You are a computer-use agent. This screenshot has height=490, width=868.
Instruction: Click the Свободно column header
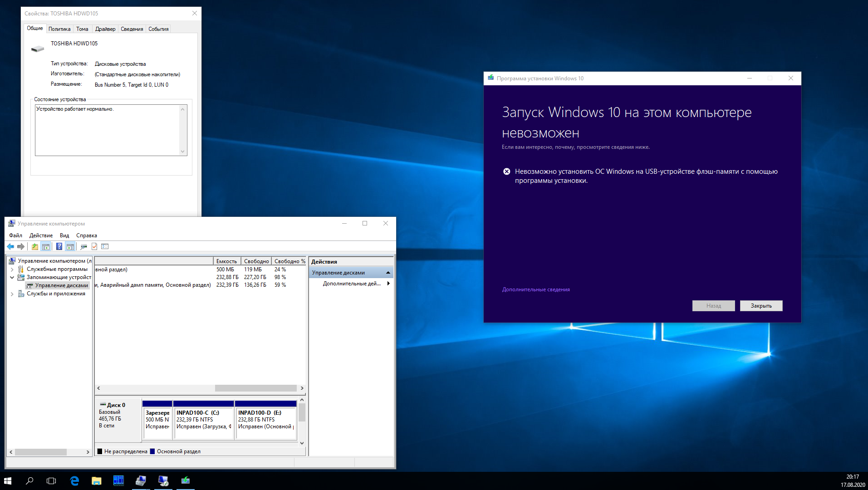tap(256, 261)
